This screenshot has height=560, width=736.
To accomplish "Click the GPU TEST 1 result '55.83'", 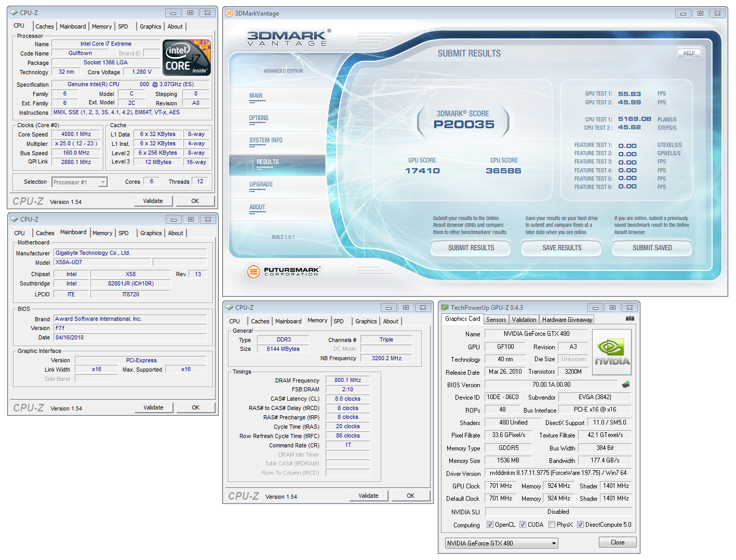I will pos(630,94).
